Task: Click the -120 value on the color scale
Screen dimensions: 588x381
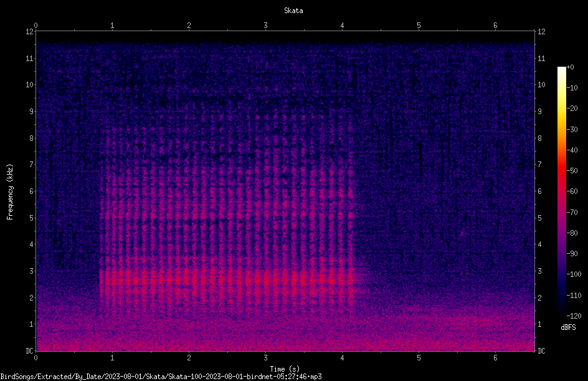Action: click(574, 316)
